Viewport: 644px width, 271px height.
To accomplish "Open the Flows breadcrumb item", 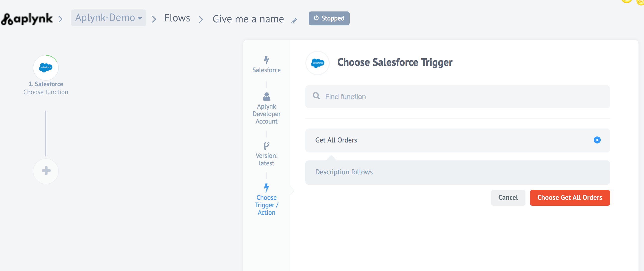I will coord(177,18).
